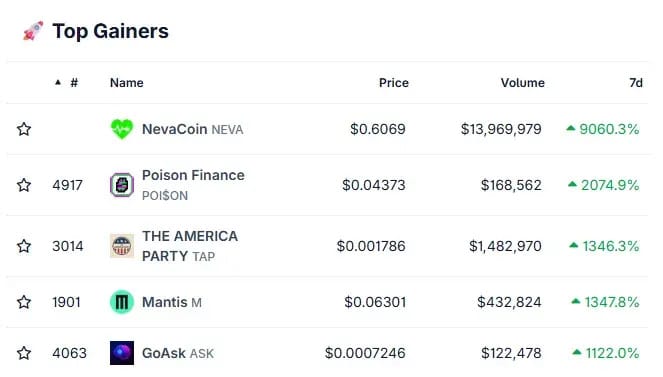Sort the table by Price column

pyautogui.click(x=394, y=83)
